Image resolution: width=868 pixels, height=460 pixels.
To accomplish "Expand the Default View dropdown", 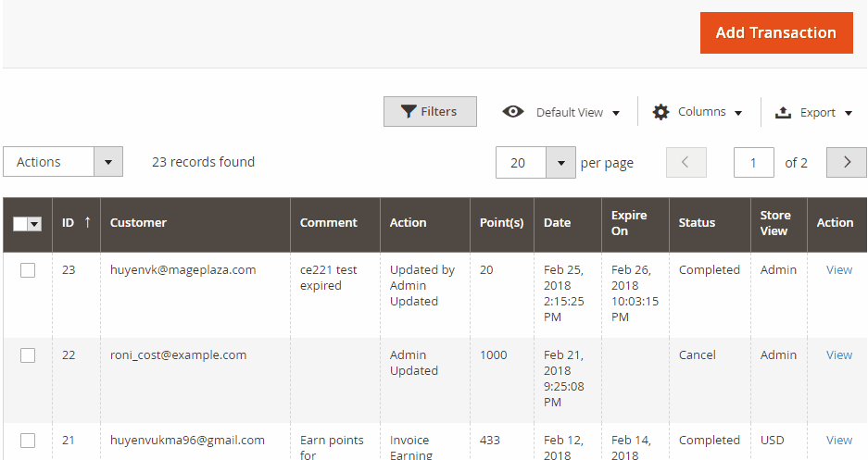I will pyautogui.click(x=578, y=112).
